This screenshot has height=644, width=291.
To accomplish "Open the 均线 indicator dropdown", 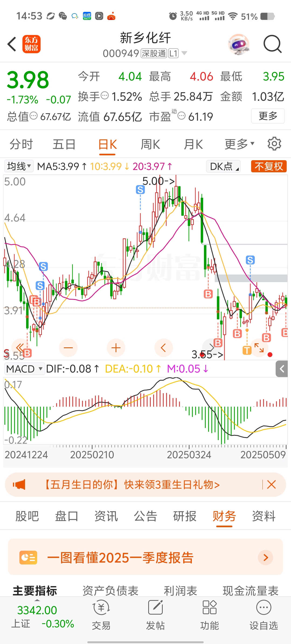I will [x=19, y=166].
